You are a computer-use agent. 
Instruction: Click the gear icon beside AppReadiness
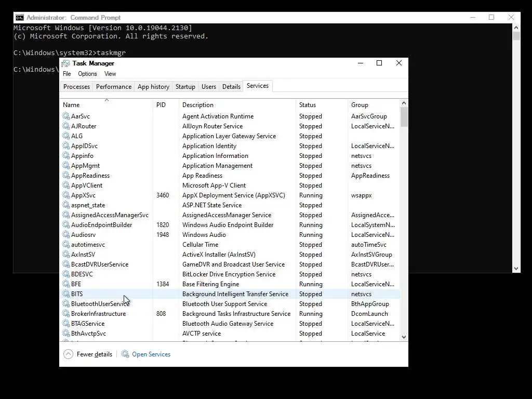click(x=66, y=175)
